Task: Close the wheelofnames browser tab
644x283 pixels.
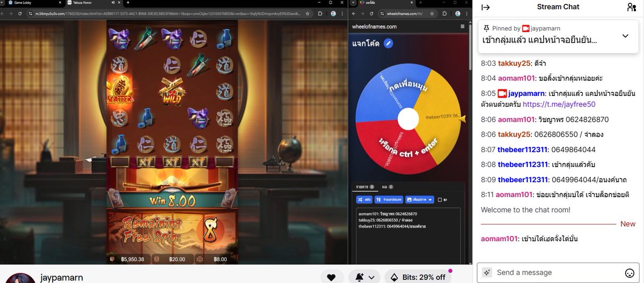Action: tap(412, 3)
